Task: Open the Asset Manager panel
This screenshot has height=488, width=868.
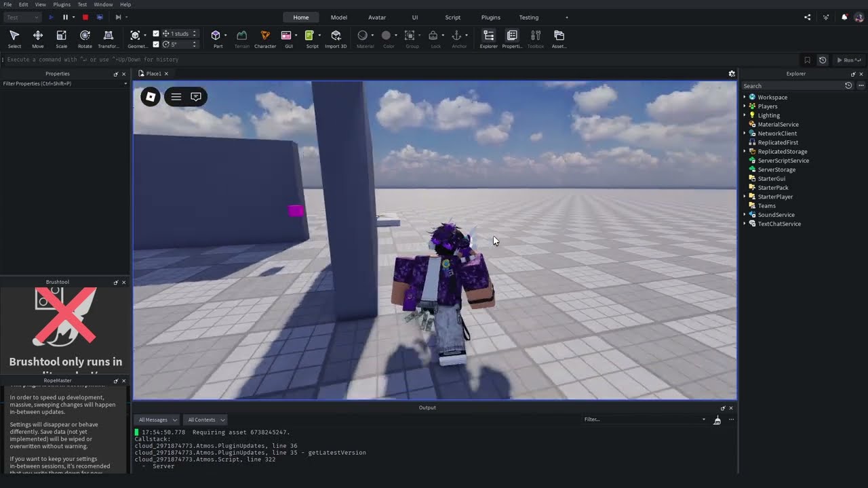Action: point(559,39)
